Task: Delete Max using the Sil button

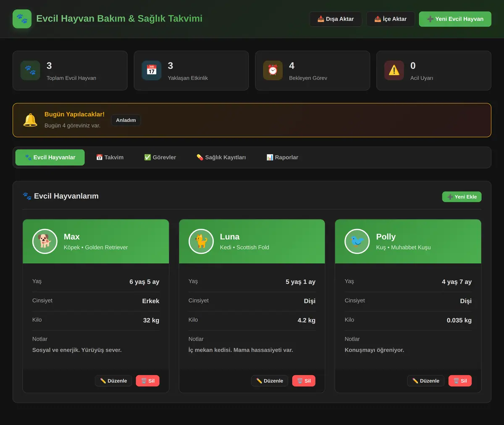Action: coord(148,381)
